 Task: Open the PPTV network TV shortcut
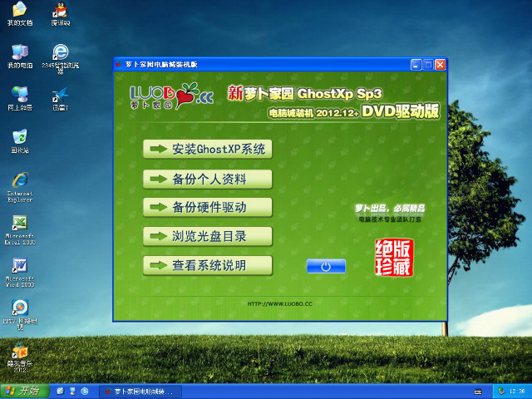[x=19, y=308]
